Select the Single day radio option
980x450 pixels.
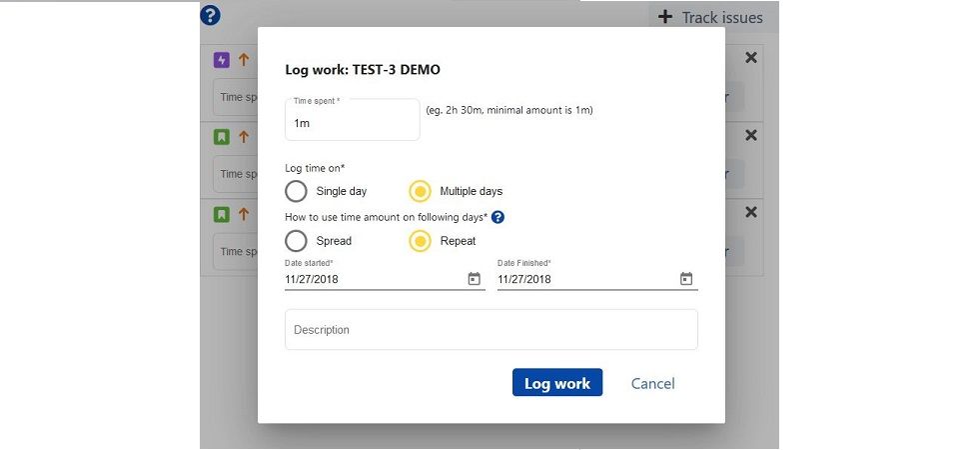pyautogui.click(x=296, y=191)
